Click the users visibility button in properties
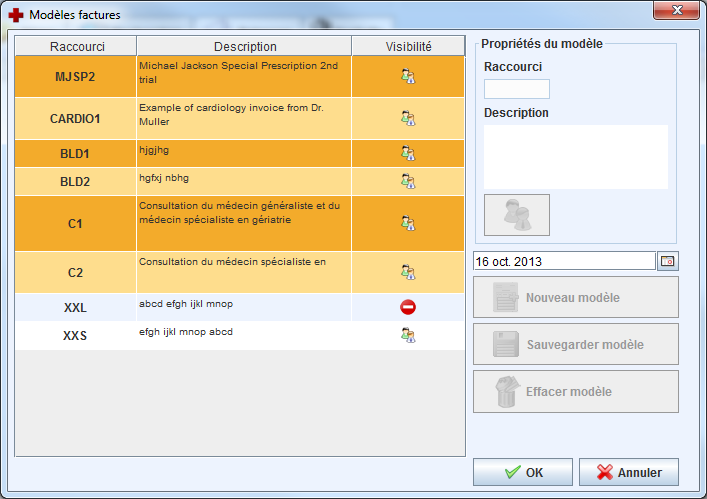 pos(517,215)
